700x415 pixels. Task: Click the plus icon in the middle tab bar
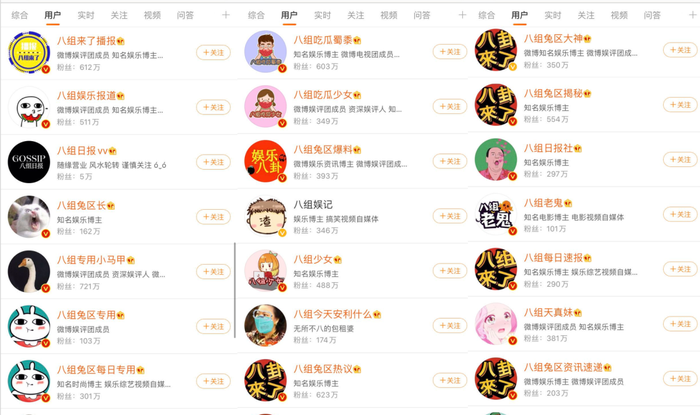point(462,15)
